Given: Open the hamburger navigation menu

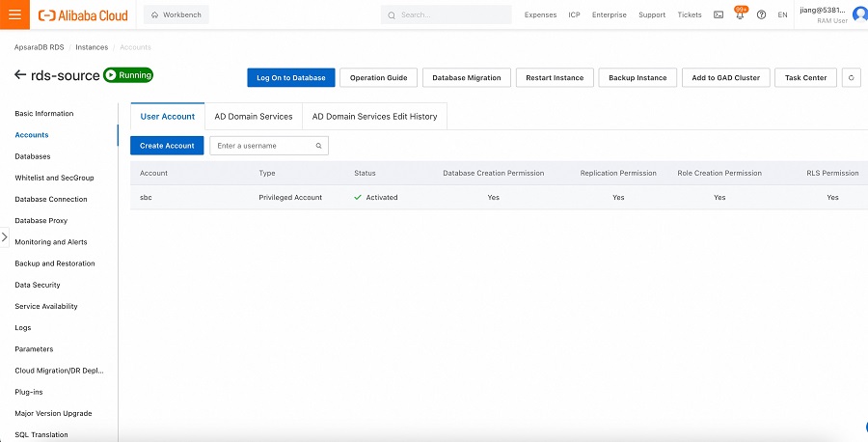Looking at the screenshot, I should [x=14, y=14].
